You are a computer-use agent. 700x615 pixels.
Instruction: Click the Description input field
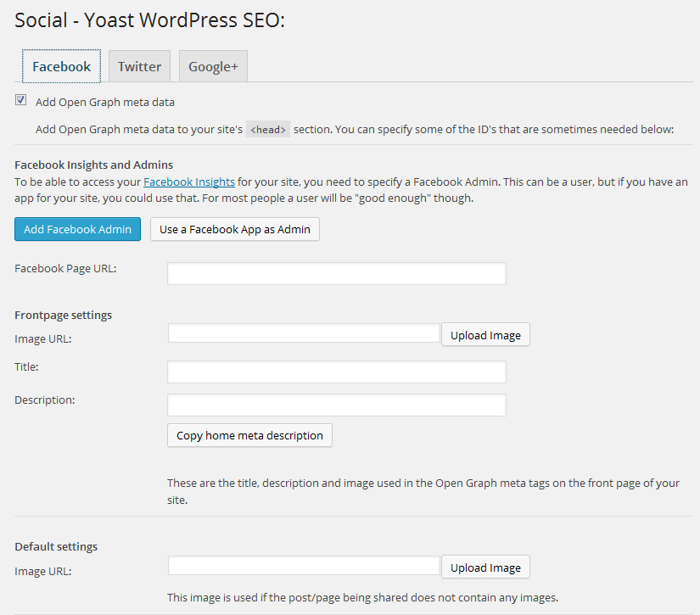tap(336, 405)
